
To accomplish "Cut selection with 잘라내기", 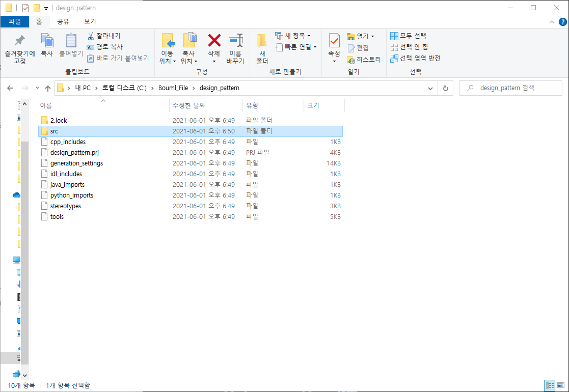I will (104, 36).
